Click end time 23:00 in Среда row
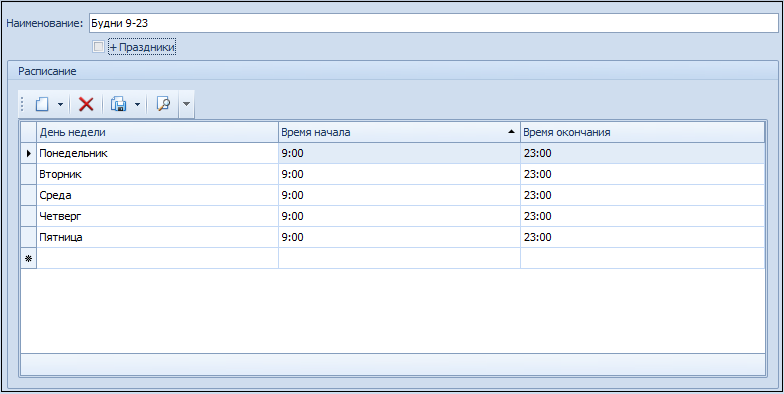The width and height of the screenshot is (784, 394). pyautogui.click(x=642, y=196)
